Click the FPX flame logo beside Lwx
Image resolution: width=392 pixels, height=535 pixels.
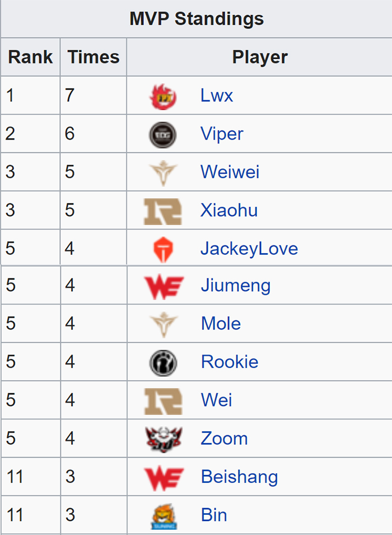point(163,96)
